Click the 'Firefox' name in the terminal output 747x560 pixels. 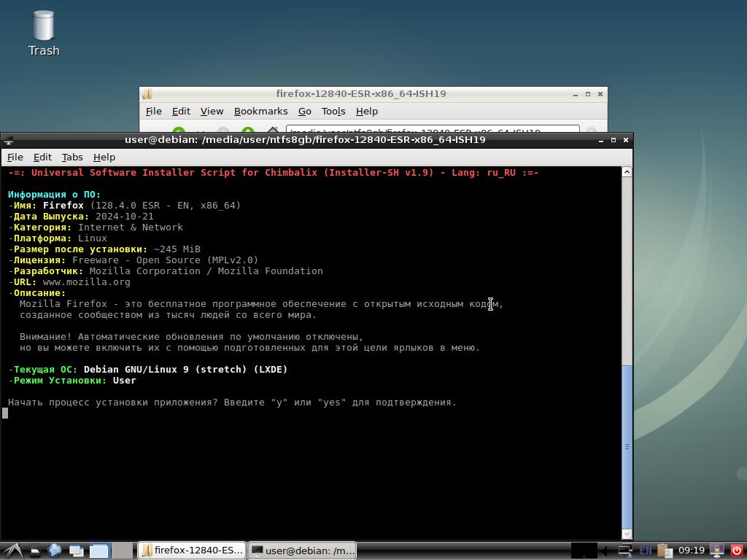(63, 205)
